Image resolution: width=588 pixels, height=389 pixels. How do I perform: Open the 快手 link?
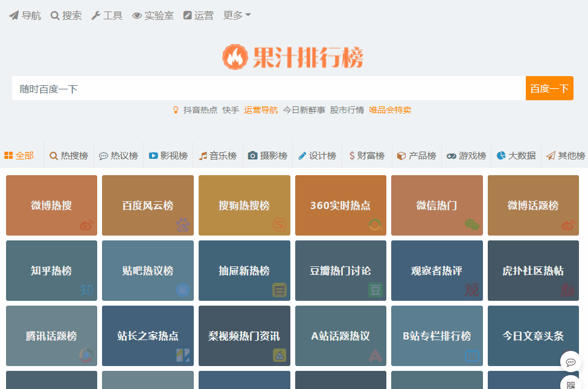(231, 110)
